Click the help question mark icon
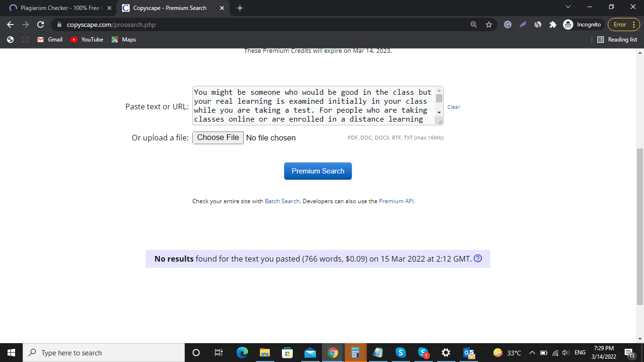The image size is (644, 362). 478,258
